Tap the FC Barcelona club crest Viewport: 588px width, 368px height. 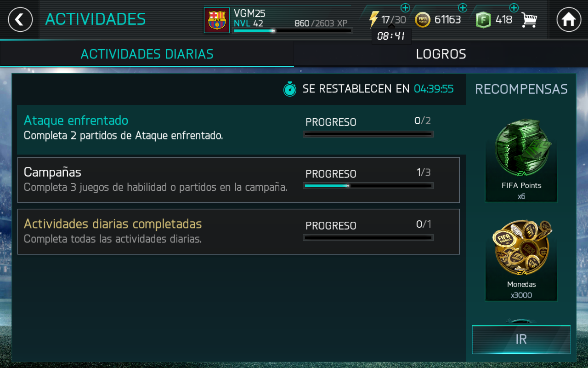point(217,20)
